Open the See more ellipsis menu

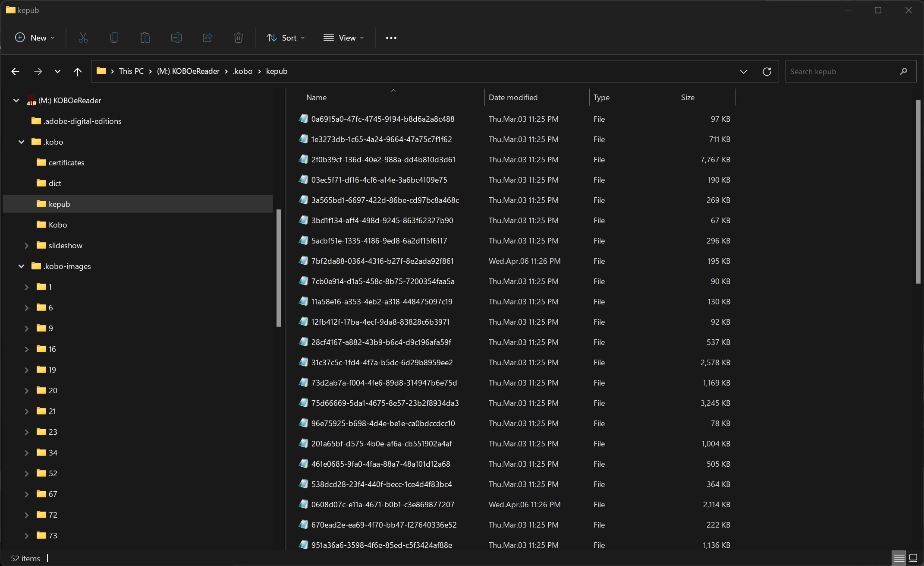(391, 38)
